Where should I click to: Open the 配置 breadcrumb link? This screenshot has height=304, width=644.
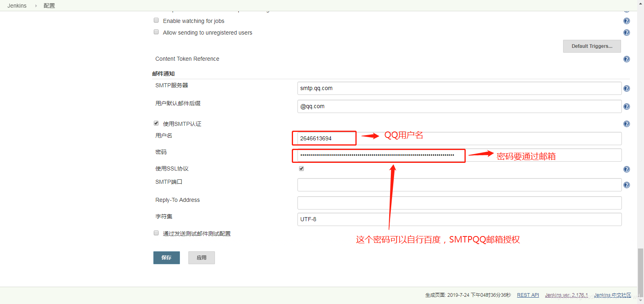[x=49, y=6]
